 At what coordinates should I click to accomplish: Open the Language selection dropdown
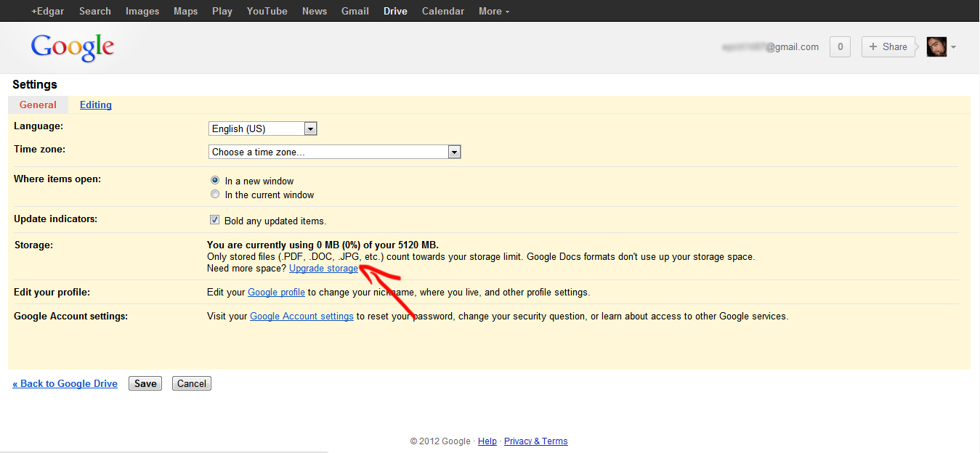point(311,128)
